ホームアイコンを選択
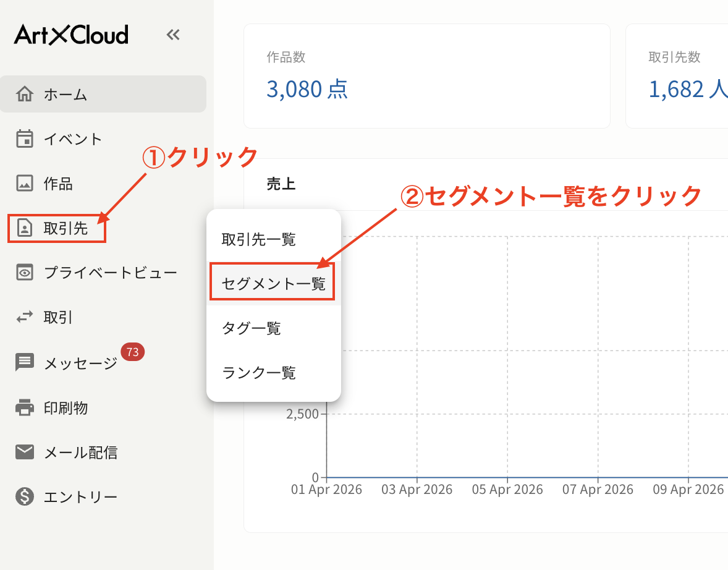This screenshot has width=728, height=570. click(23, 94)
